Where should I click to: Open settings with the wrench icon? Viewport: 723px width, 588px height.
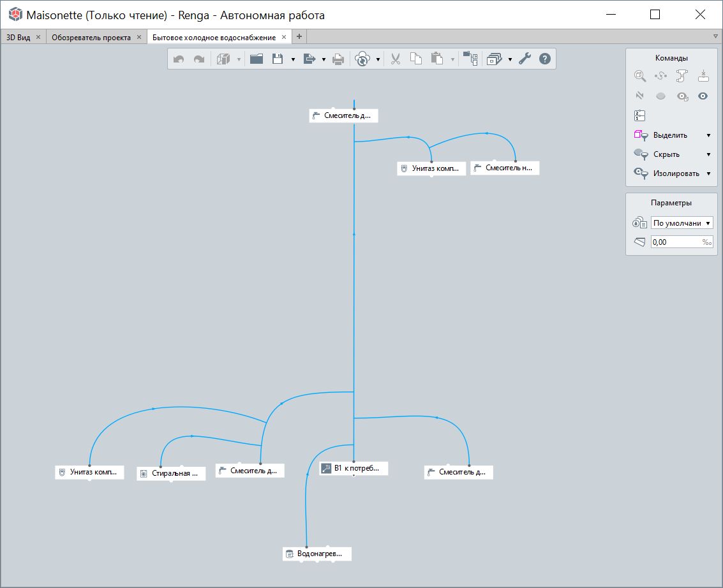tap(525, 59)
